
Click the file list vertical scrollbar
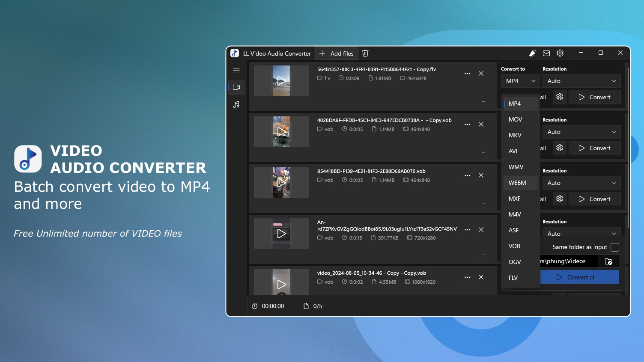pyautogui.click(x=628, y=148)
